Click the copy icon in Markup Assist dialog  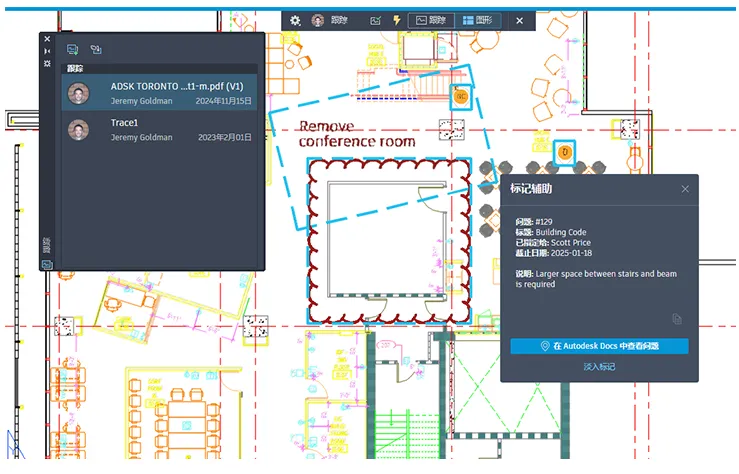pyautogui.click(x=677, y=319)
